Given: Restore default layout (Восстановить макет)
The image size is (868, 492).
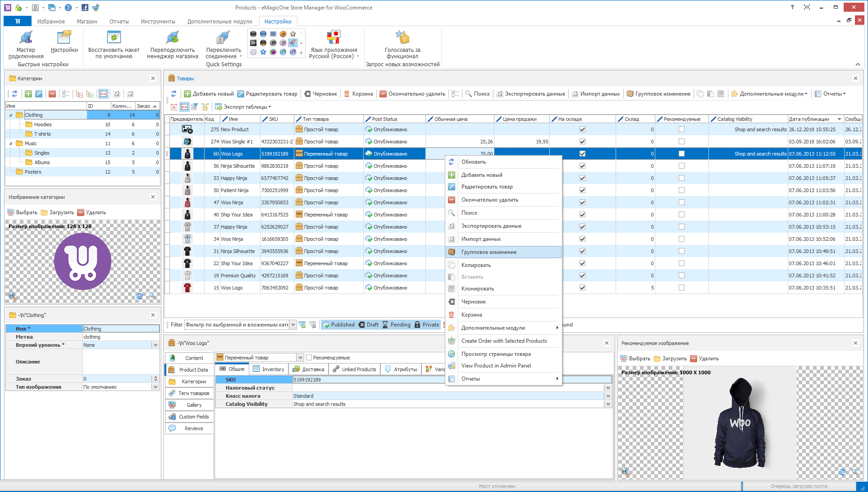Looking at the screenshot, I should tap(114, 44).
